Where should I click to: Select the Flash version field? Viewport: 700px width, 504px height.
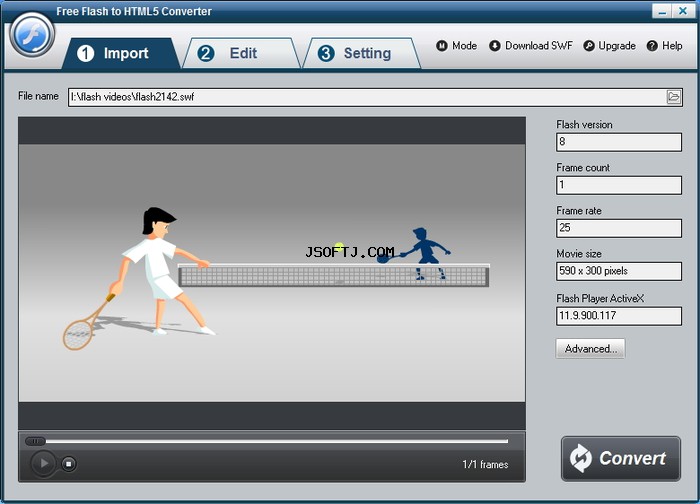click(619, 142)
